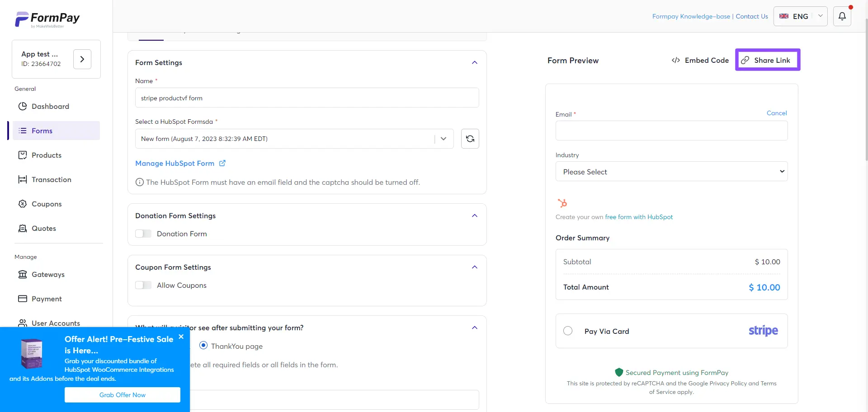
Task: Click the notification bell icon
Action: (x=842, y=16)
